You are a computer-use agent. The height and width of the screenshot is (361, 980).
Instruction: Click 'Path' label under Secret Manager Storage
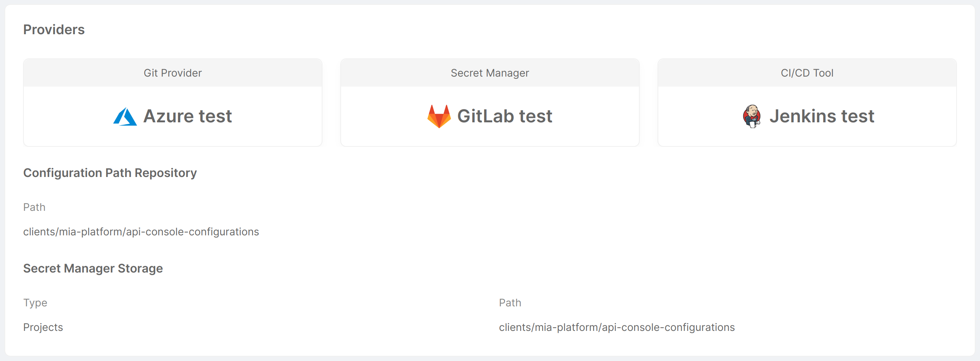[x=510, y=303]
